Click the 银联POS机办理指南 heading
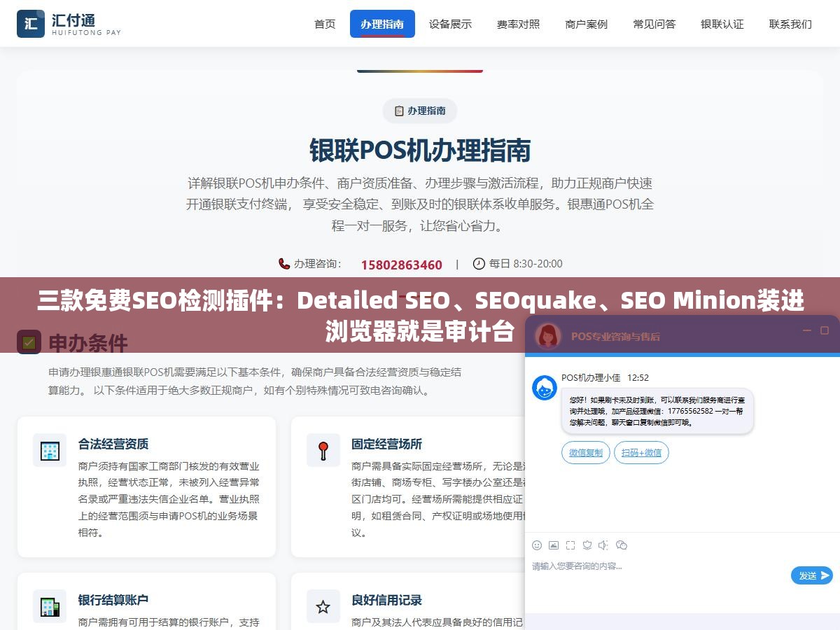 420,150
